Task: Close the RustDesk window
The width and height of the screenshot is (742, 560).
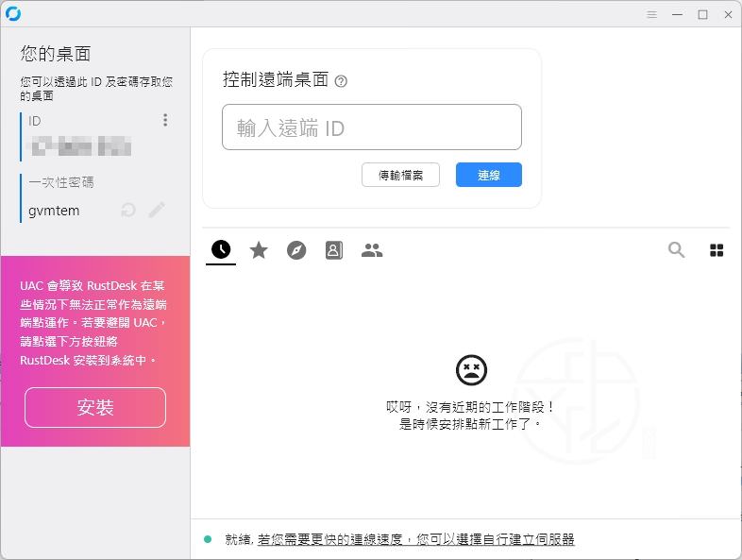Action: 728,15
